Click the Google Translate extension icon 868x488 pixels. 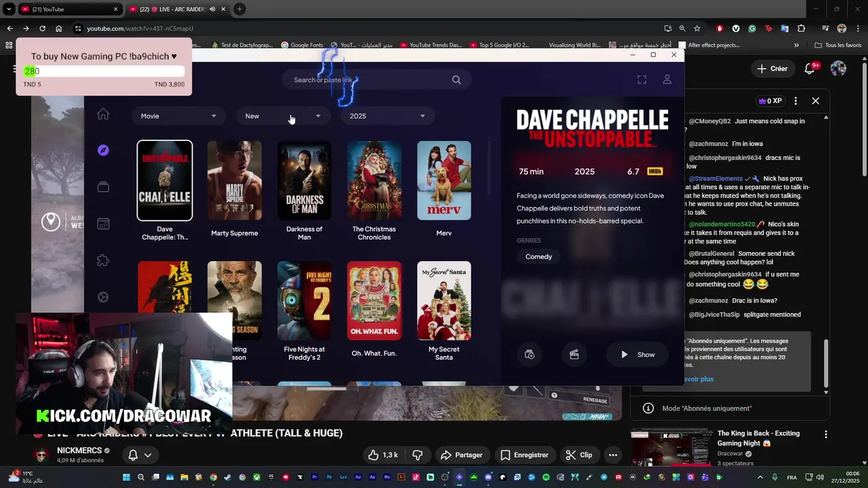click(x=785, y=28)
